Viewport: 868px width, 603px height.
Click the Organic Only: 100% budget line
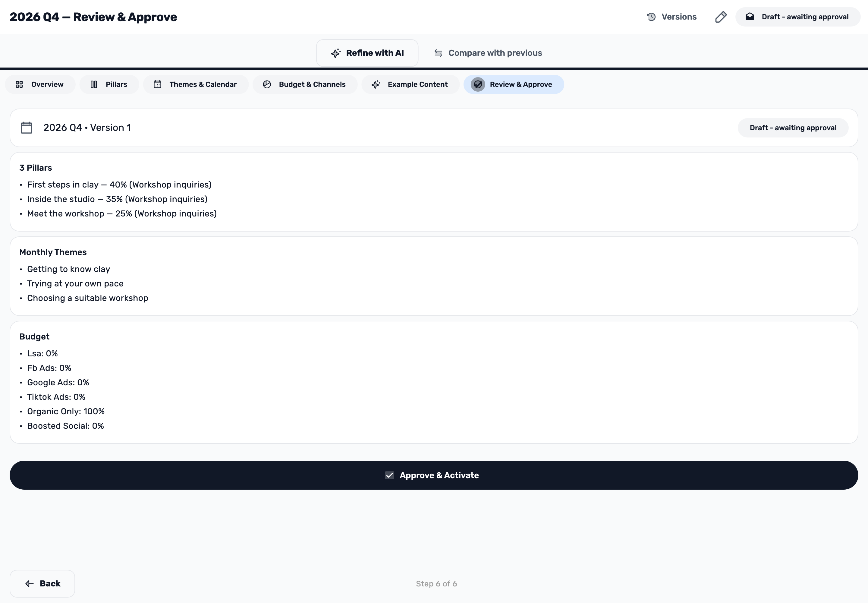click(x=66, y=412)
